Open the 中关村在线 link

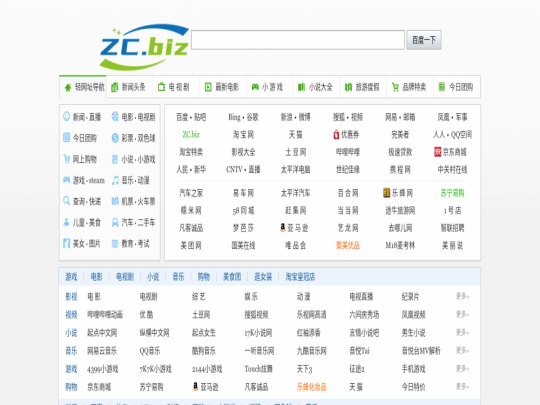[x=452, y=169]
